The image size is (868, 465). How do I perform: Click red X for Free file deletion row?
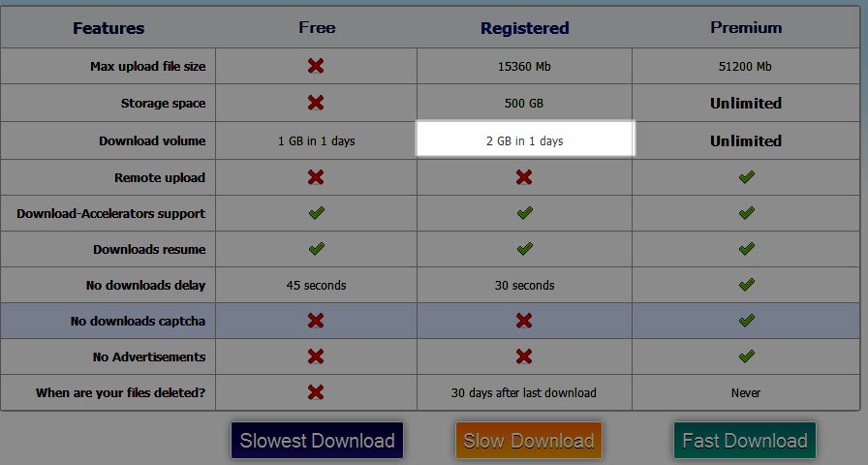[316, 392]
